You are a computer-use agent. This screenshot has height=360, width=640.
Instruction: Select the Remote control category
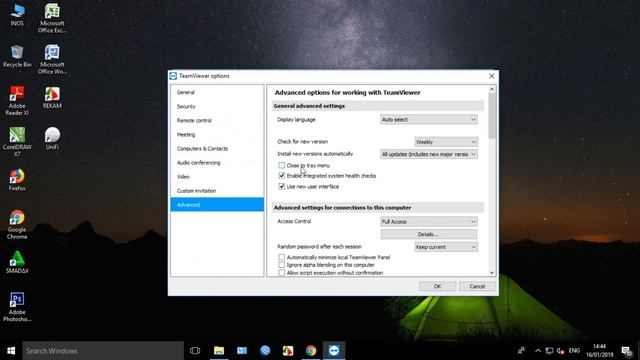coord(217,120)
